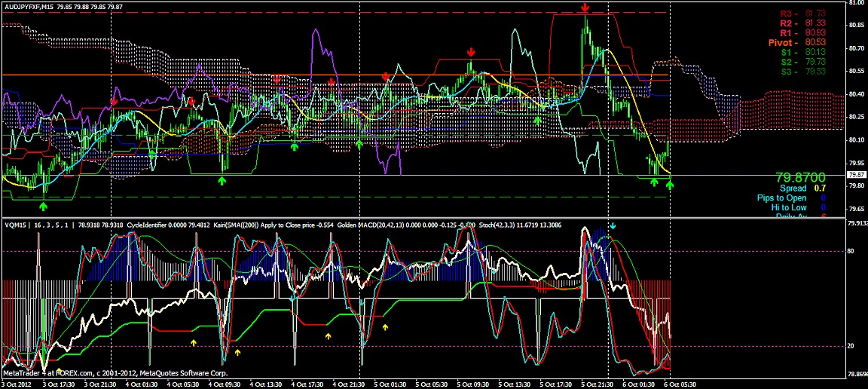Click the cyan down arrow in the indicator window
This screenshot has height=389, width=868.
(613, 225)
